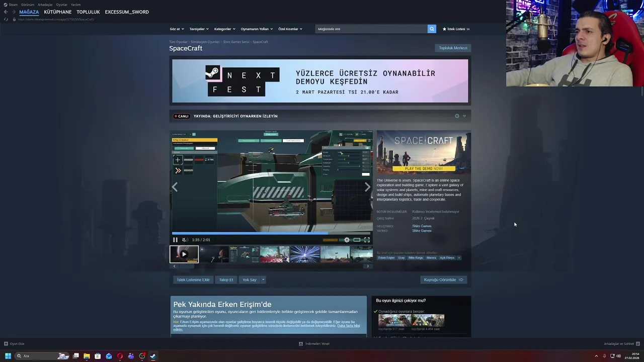Screen dimensions: 644x362
Task: Open Arkadaşlar ve Sohbet panel
Action: (x=621, y=344)
